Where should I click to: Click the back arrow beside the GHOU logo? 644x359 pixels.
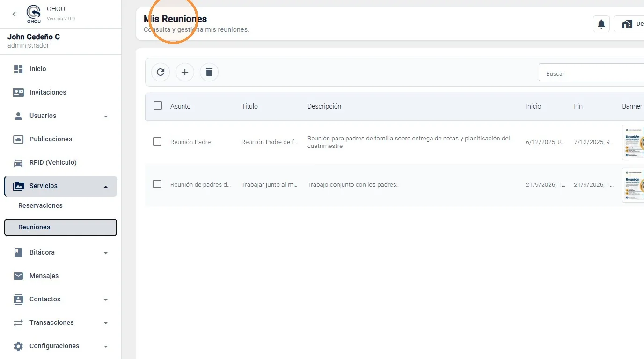pos(14,14)
